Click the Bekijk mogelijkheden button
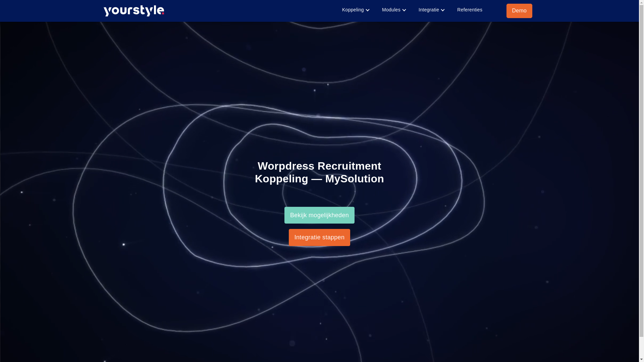Screen dimensions: 644x362 319,215
